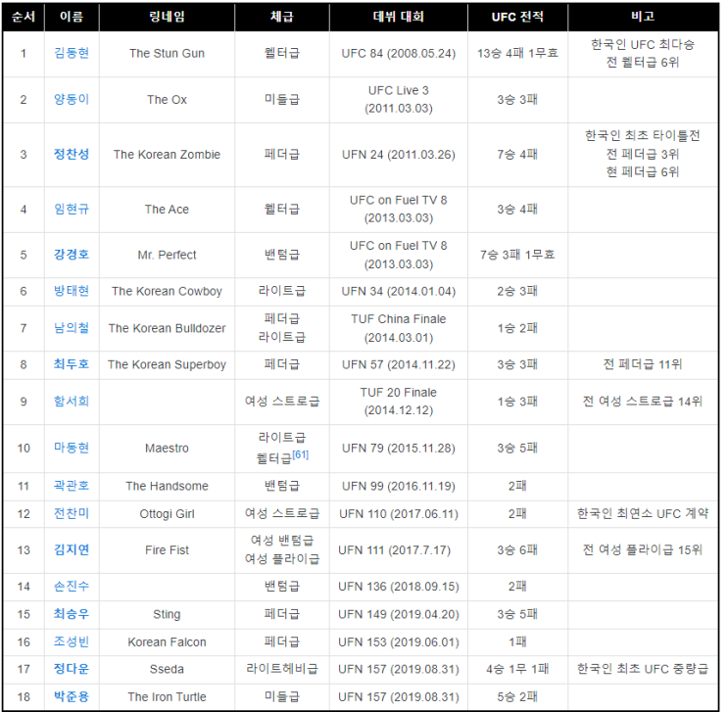Image resolution: width=728 pixels, height=712 pixels.
Task: Select ring name The Handsome
Action: click(167, 486)
